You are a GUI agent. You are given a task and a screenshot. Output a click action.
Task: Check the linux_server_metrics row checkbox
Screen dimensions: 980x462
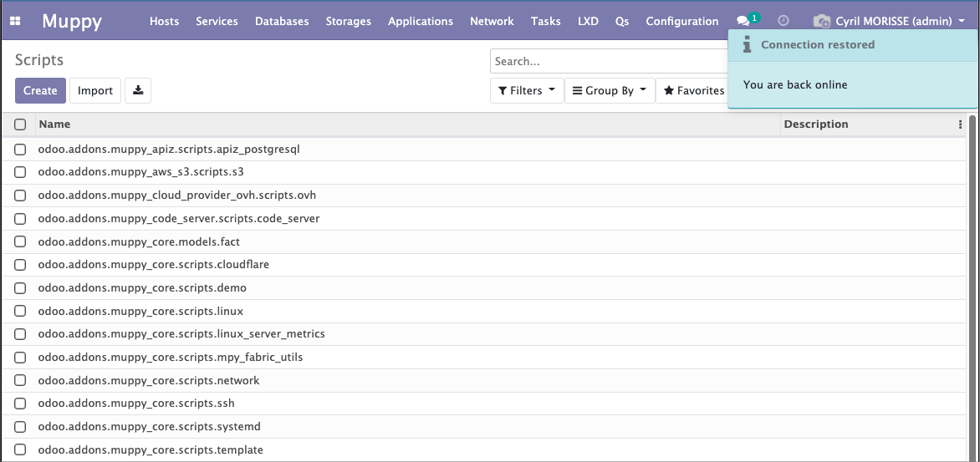tap(20, 334)
